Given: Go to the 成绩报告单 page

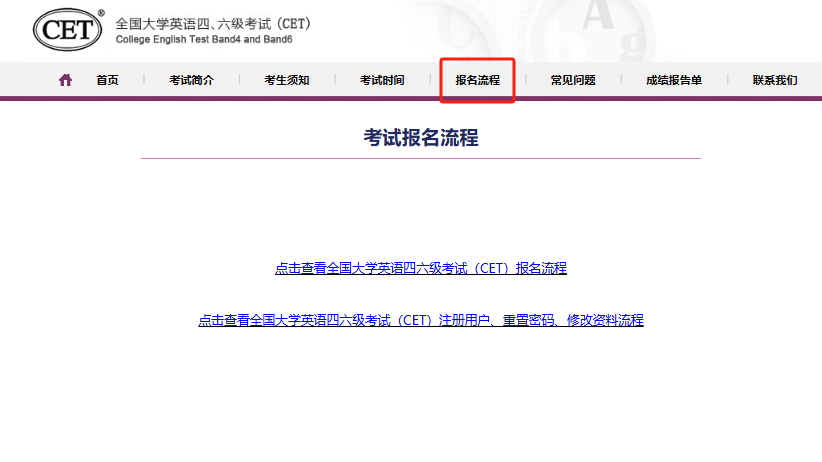Looking at the screenshot, I should [x=673, y=80].
